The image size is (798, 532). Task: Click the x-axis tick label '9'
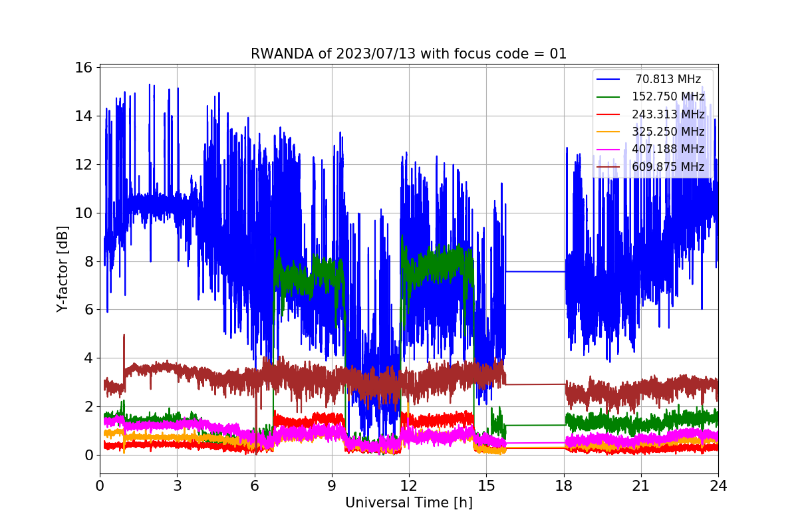(331, 485)
